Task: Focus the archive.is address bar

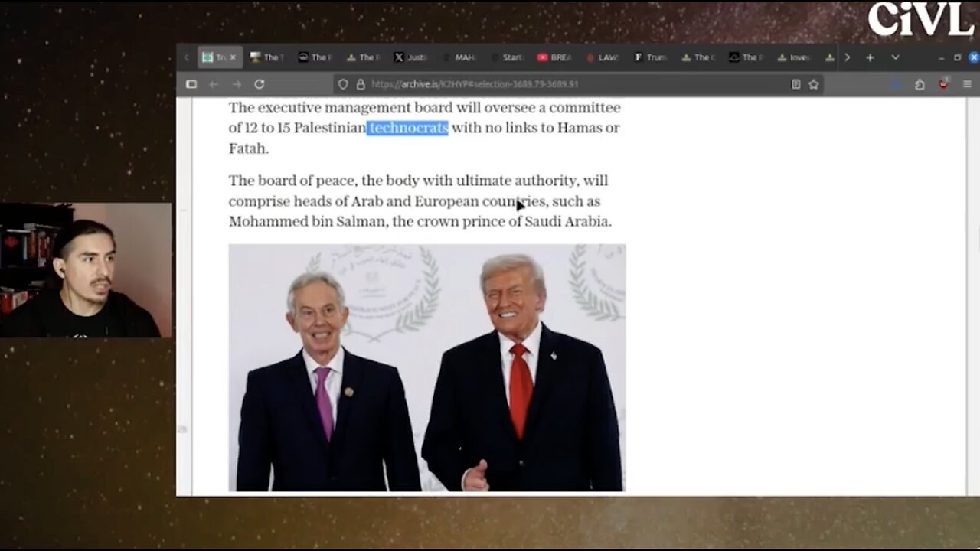Action: tap(579, 84)
